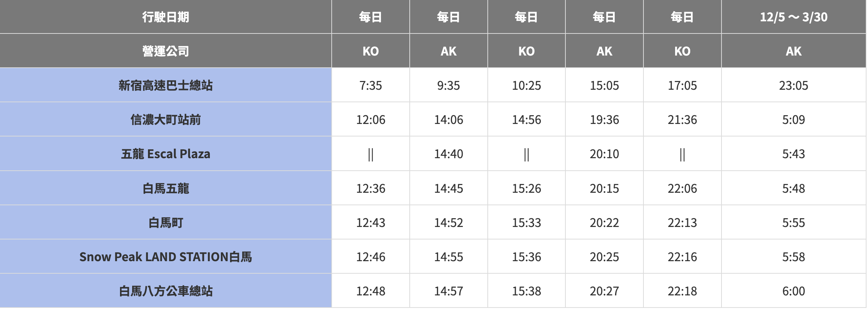Click the 19:36 time cell
Viewport: 868px width, 309px height.
point(604,120)
